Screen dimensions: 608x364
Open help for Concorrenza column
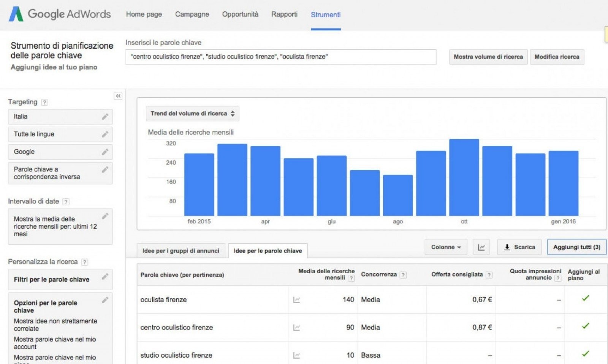tap(403, 275)
